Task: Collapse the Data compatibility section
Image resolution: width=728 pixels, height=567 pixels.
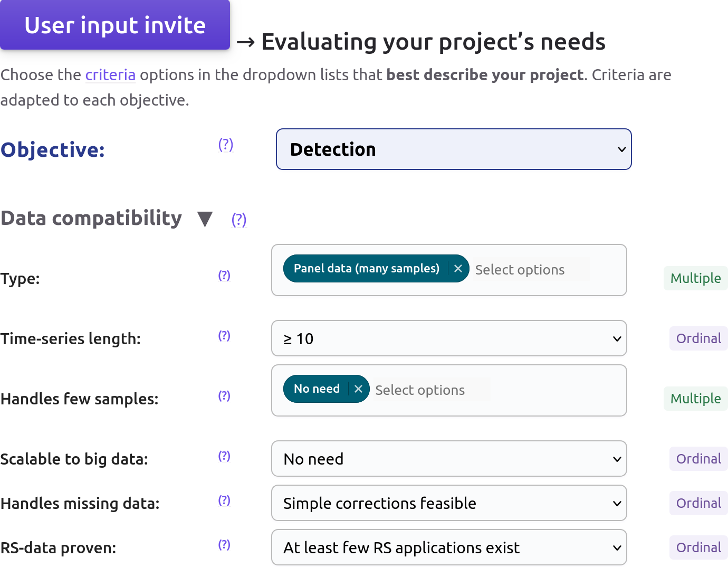Action: [x=205, y=219]
